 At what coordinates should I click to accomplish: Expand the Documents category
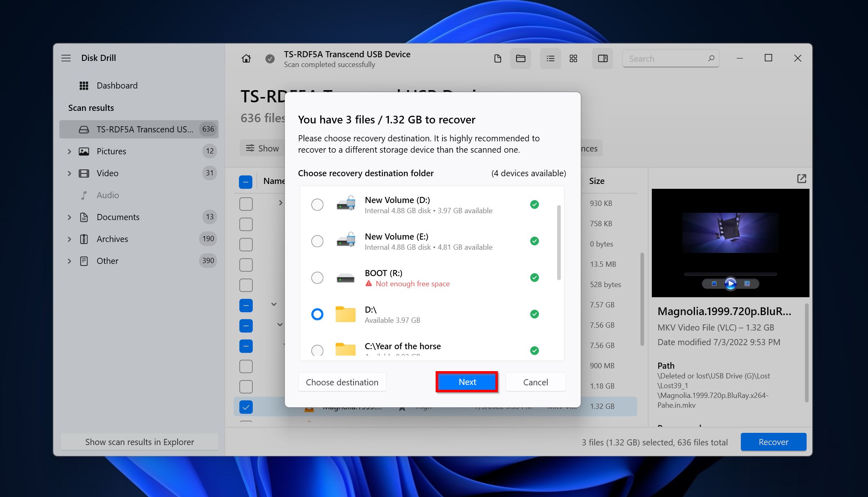69,216
